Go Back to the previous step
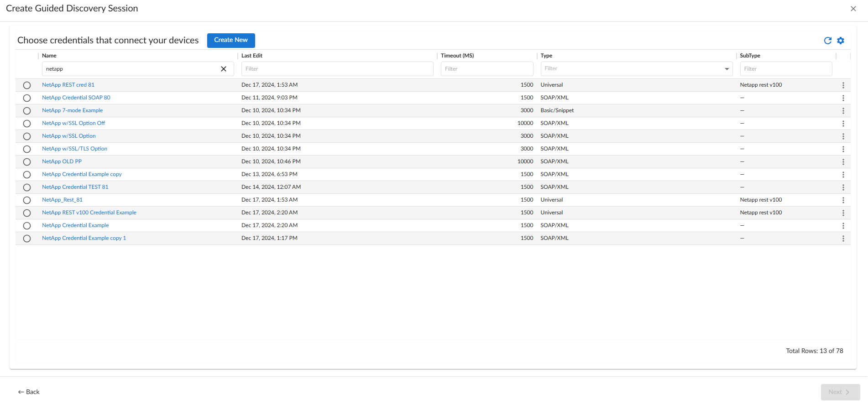Viewport: 868px width, 405px height. tap(29, 392)
